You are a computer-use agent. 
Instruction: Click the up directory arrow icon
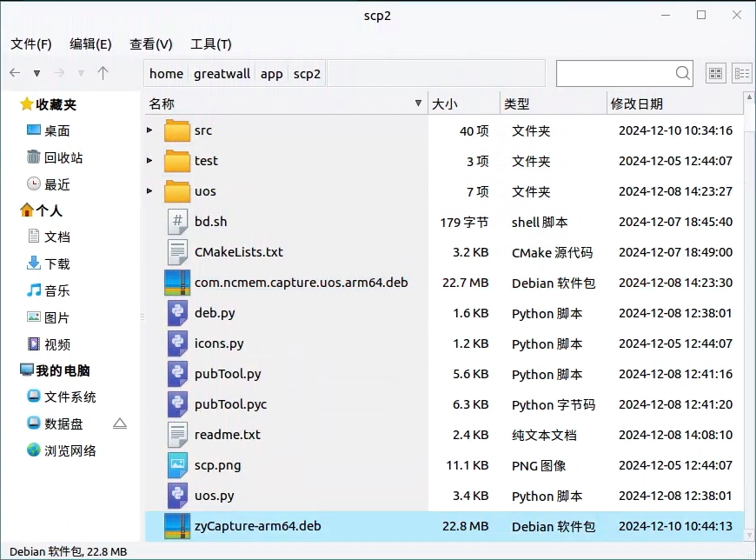click(103, 73)
